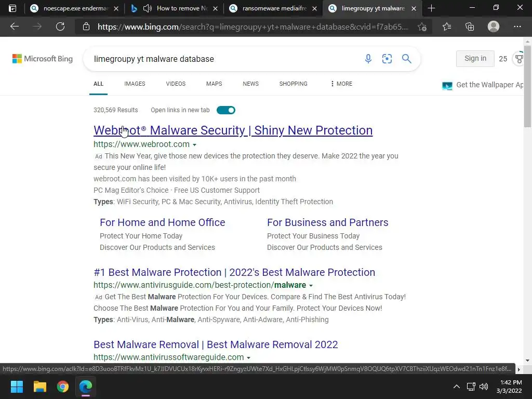Submit search with magnifier icon

click(406, 59)
